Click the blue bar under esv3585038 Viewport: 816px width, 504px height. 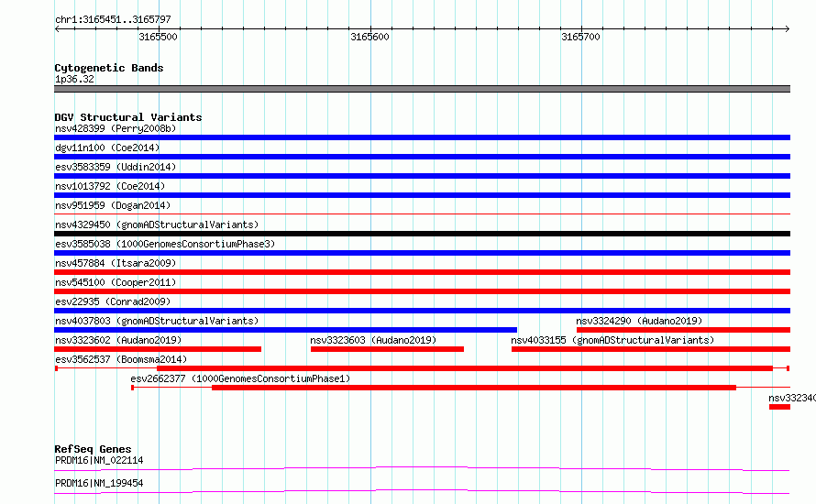[422, 253]
